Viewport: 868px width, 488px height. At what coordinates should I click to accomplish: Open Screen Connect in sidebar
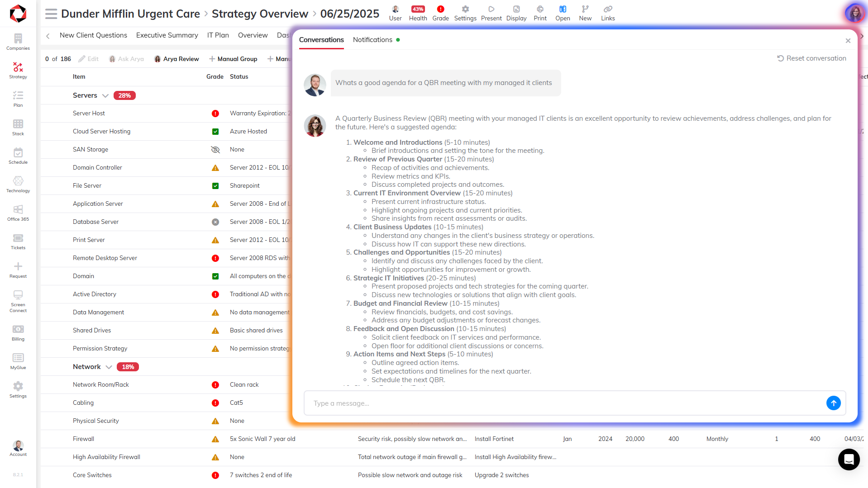[18, 301]
